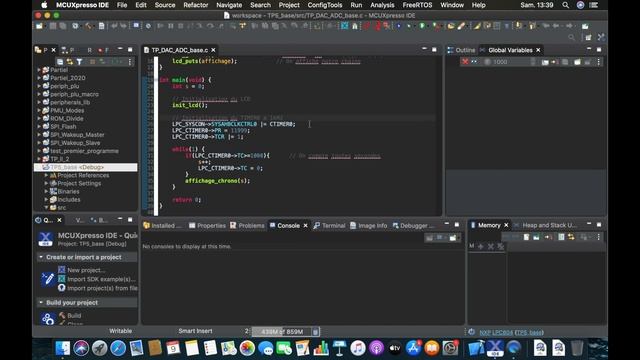
Task: Click 'Import project(s) from file' link
Action: pyautogui.click(x=102, y=288)
